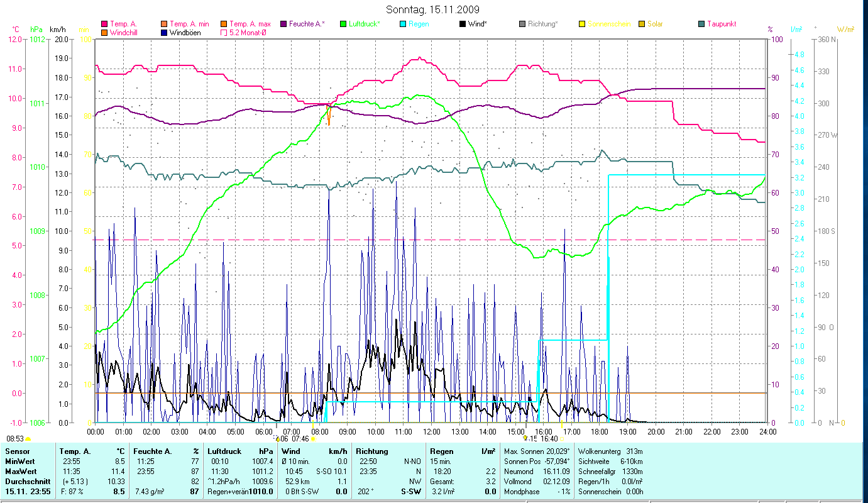Viewport: 868px width, 503px height.
Task: Click the Sensor column heading
Action: (16, 451)
